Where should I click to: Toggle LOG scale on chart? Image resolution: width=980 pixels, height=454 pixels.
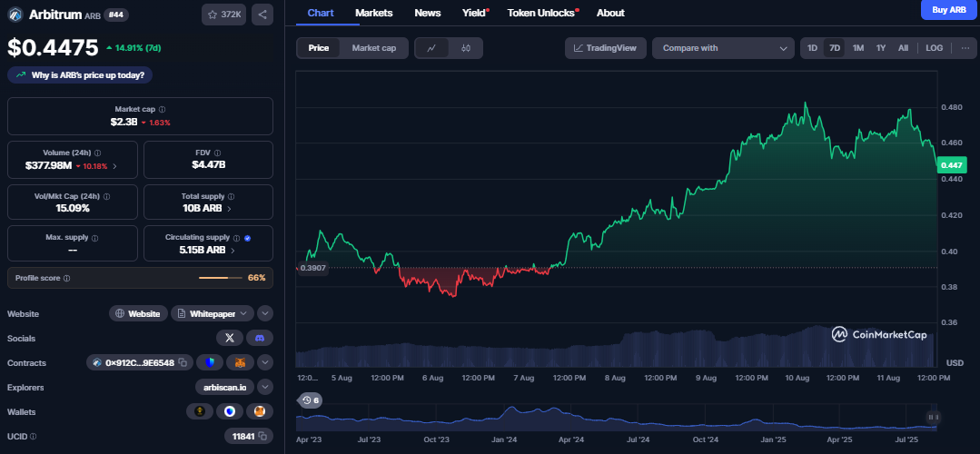pos(935,48)
